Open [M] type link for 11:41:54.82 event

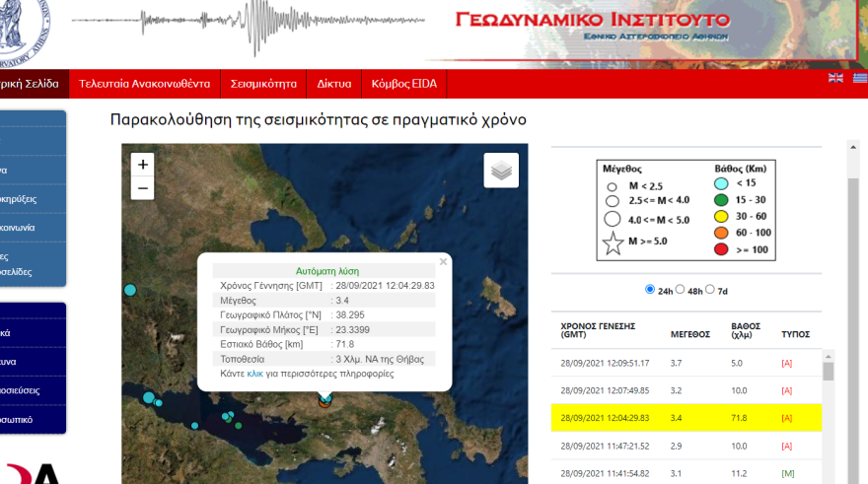tap(788, 473)
